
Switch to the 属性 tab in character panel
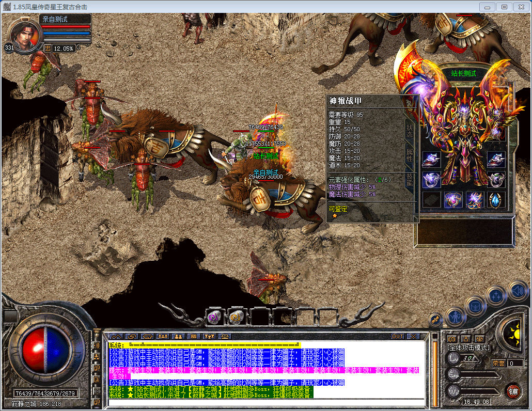click(410, 155)
